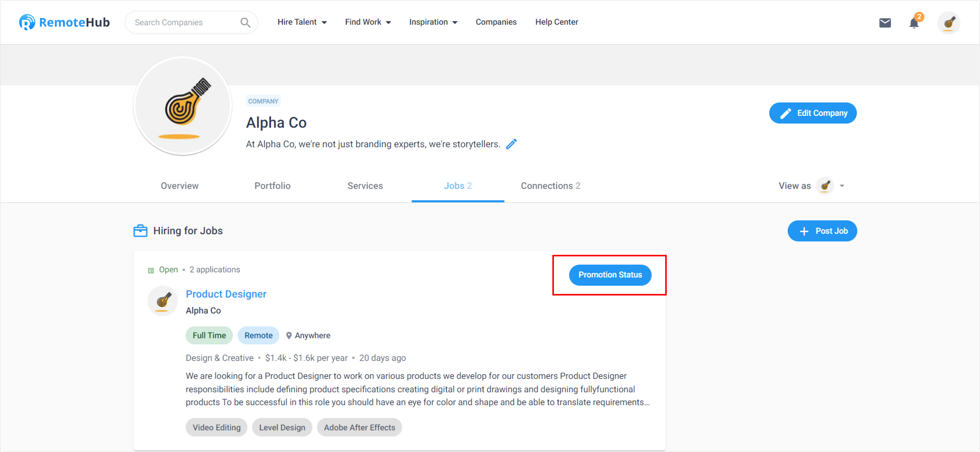The width and height of the screenshot is (980, 452).
Task: Click the 'Open' status text
Action: coord(168,270)
